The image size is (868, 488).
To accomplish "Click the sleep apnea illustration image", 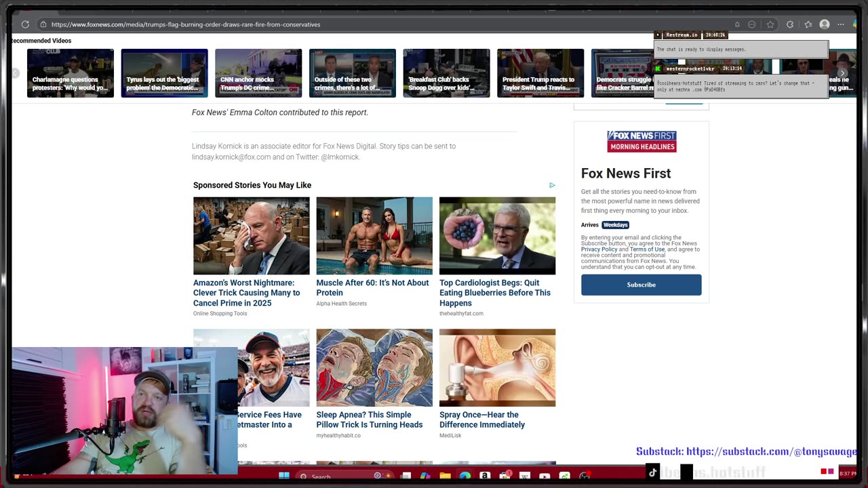I will pos(374,368).
